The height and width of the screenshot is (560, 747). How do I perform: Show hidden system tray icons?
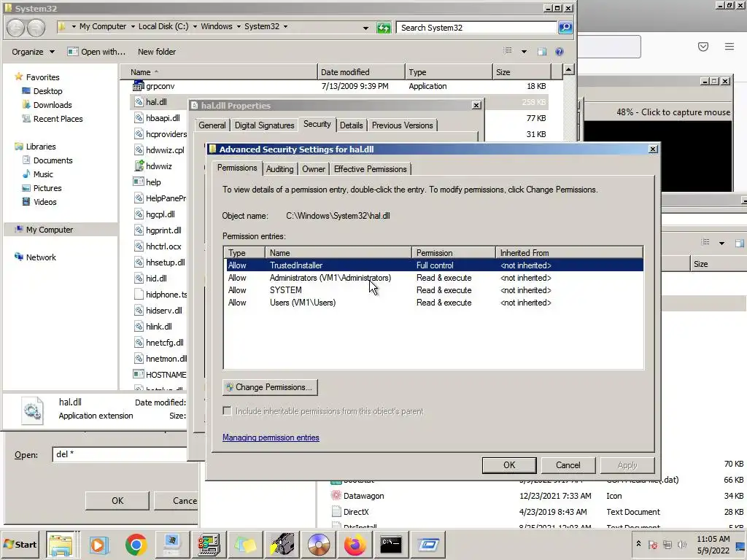[638, 544]
